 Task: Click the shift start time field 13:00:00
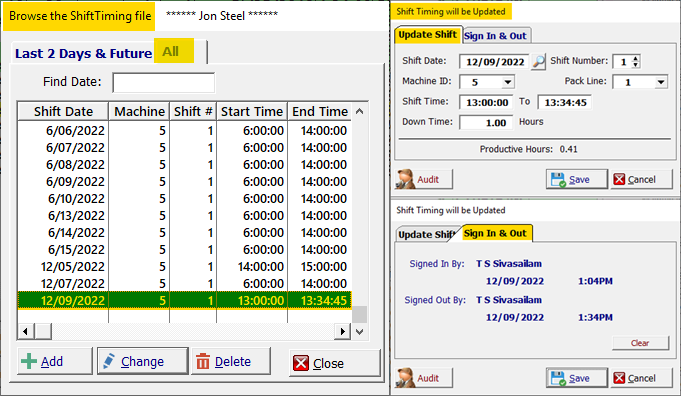pyautogui.click(x=486, y=102)
